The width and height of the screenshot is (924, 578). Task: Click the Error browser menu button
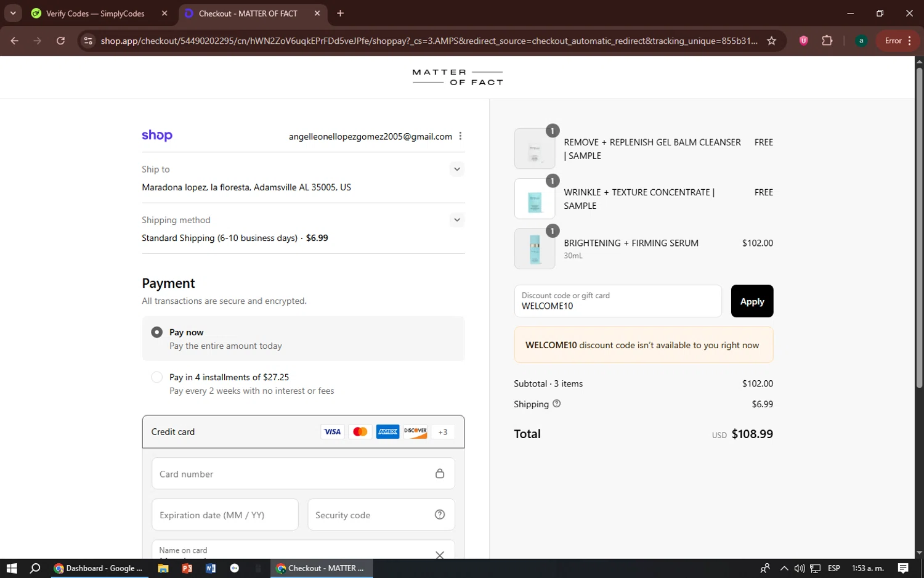coord(898,41)
